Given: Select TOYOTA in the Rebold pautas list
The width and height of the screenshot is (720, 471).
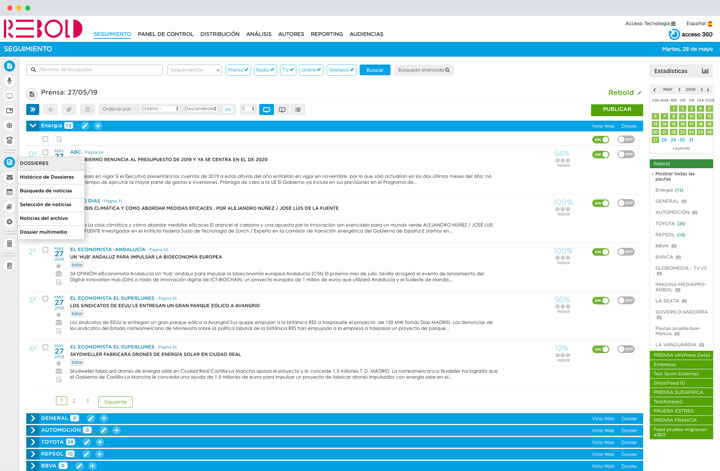Looking at the screenshot, I should pyautogui.click(x=670, y=224).
